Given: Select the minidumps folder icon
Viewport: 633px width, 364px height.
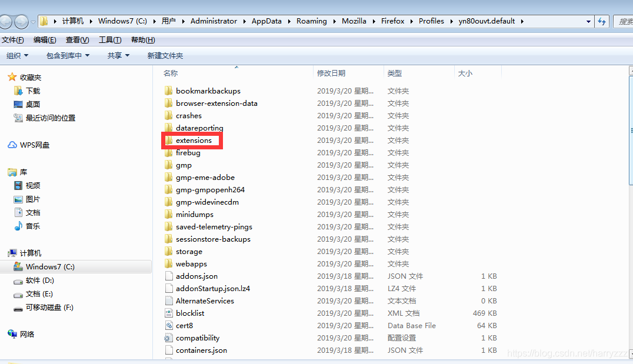Looking at the screenshot, I should 169,214.
